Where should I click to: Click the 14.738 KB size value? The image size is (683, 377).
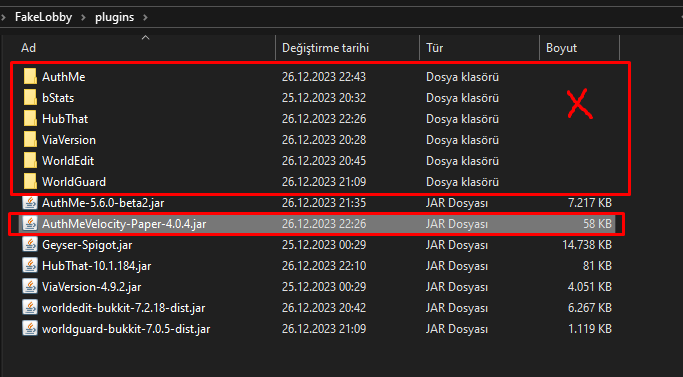[x=587, y=245]
